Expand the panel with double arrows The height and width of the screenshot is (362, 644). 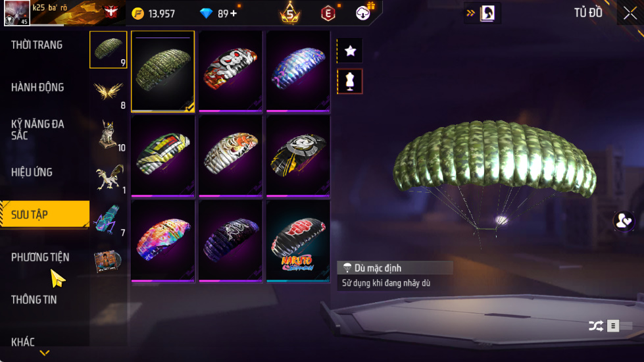[471, 13]
